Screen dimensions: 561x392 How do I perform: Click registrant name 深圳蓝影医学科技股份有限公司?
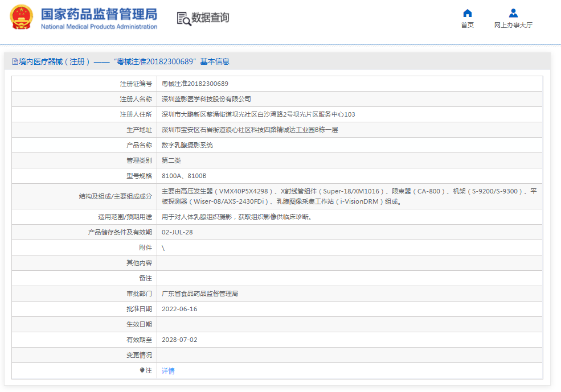click(206, 99)
